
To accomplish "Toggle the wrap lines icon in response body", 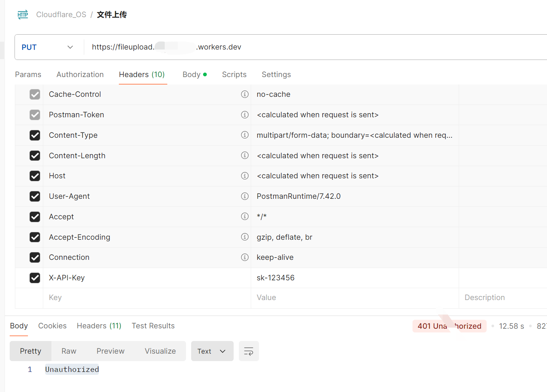I will pos(249,351).
